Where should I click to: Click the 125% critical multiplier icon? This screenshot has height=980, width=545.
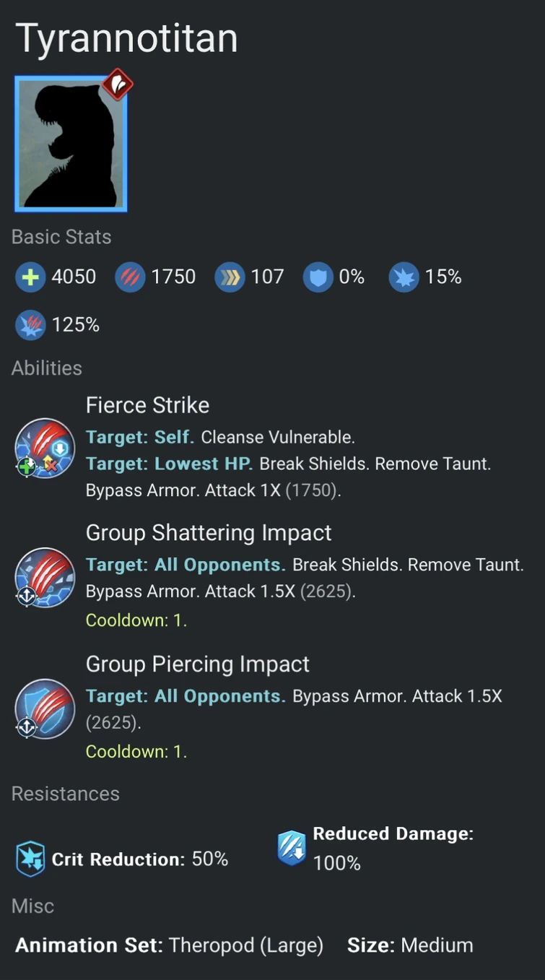(x=30, y=325)
